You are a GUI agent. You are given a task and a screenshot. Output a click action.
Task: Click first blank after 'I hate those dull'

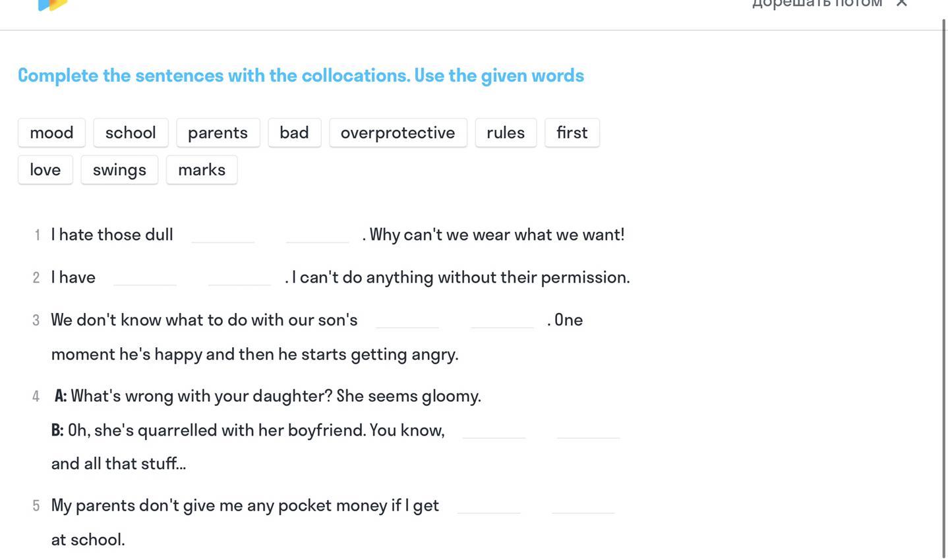tap(223, 235)
